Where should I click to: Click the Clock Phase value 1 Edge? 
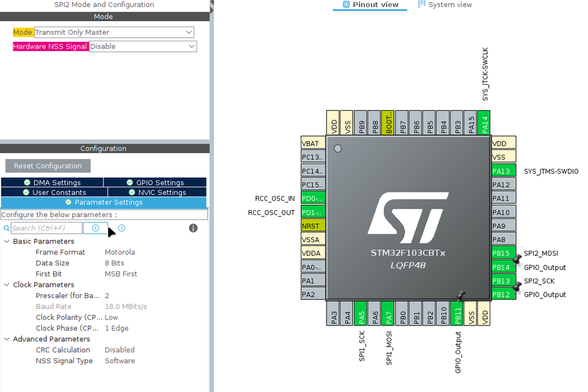pyautogui.click(x=117, y=328)
